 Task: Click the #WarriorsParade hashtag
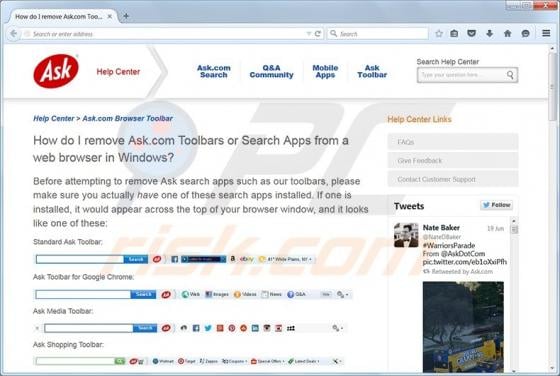point(449,245)
